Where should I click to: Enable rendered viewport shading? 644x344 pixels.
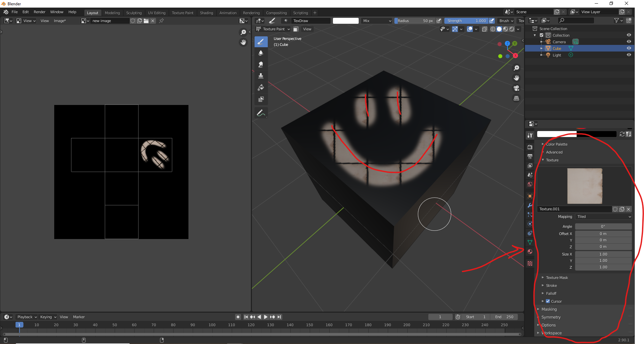point(512,29)
